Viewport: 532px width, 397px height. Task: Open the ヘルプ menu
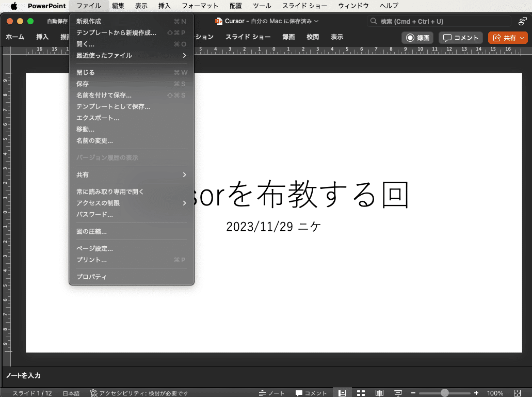pos(389,6)
